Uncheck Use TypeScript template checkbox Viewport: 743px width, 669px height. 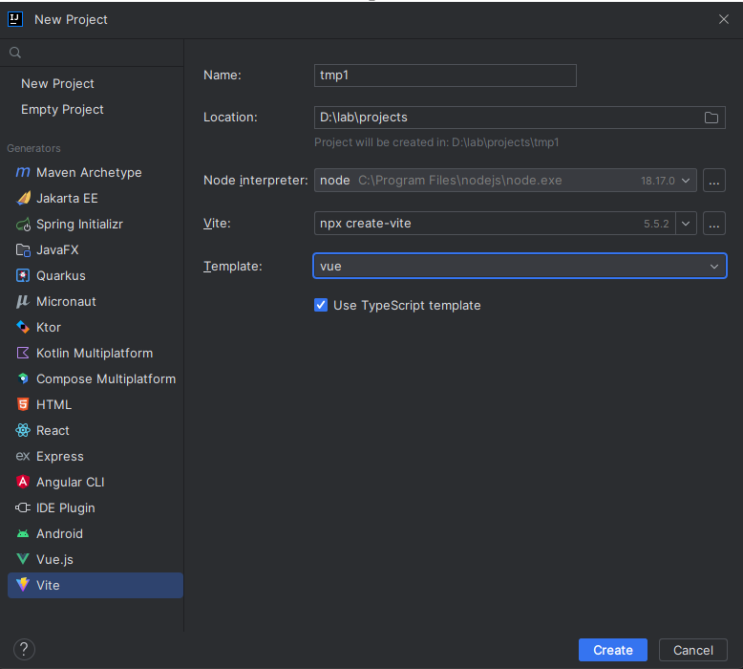(x=321, y=305)
